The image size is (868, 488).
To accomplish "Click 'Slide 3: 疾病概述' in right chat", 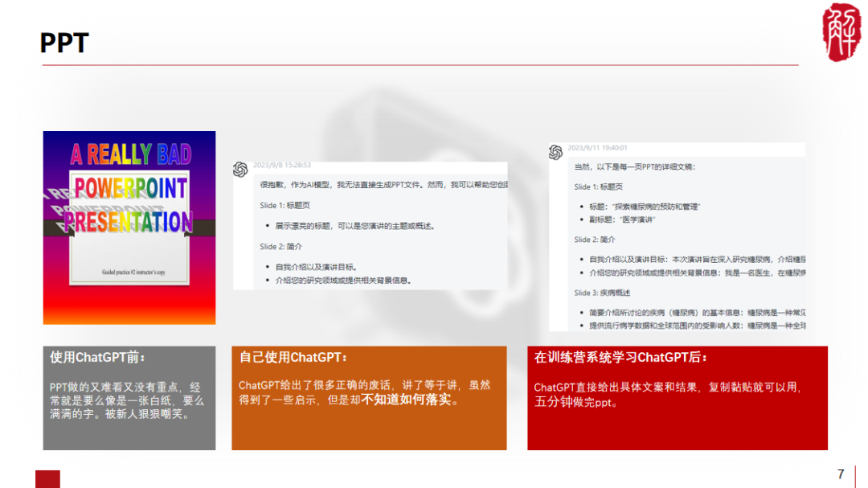I will (602, 293).
